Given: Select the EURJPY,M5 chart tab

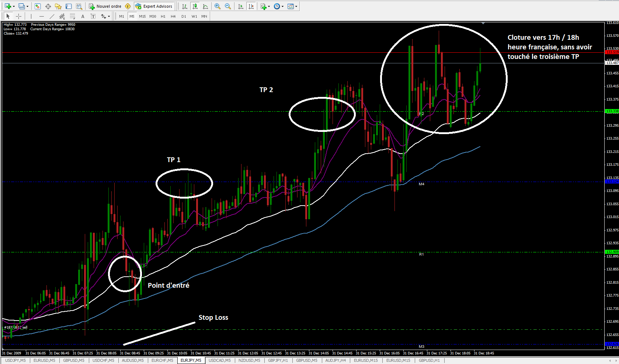Looking at the screenshot, I should 191,360.
